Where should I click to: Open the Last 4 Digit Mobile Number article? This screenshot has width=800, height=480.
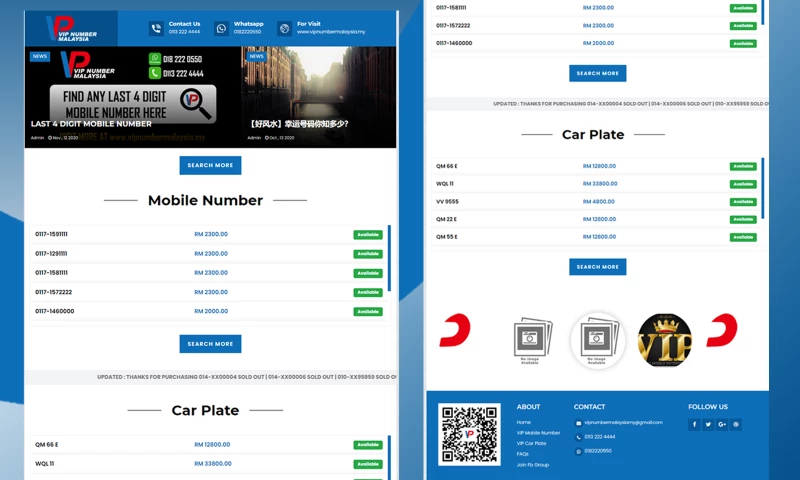pyautogui.click(x=92, y=124)
